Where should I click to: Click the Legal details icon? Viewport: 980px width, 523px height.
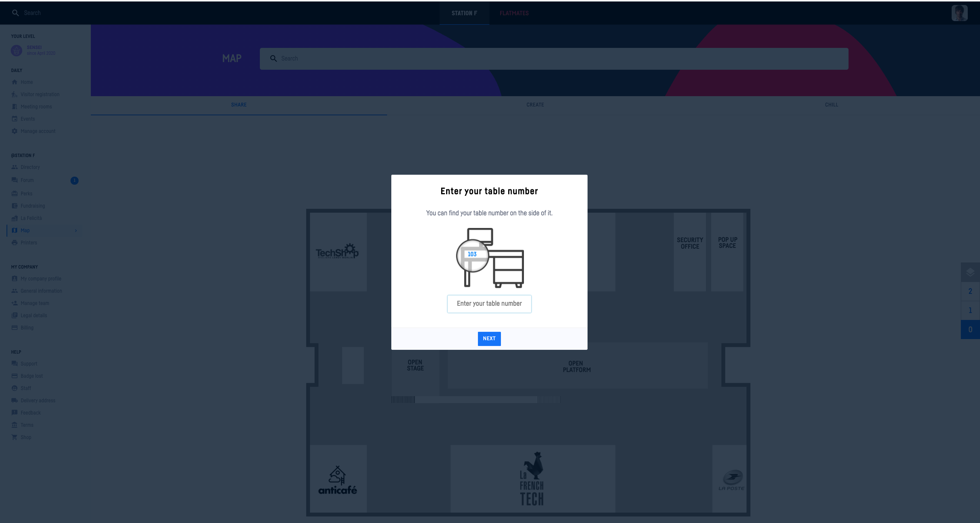tap(15, 315)
